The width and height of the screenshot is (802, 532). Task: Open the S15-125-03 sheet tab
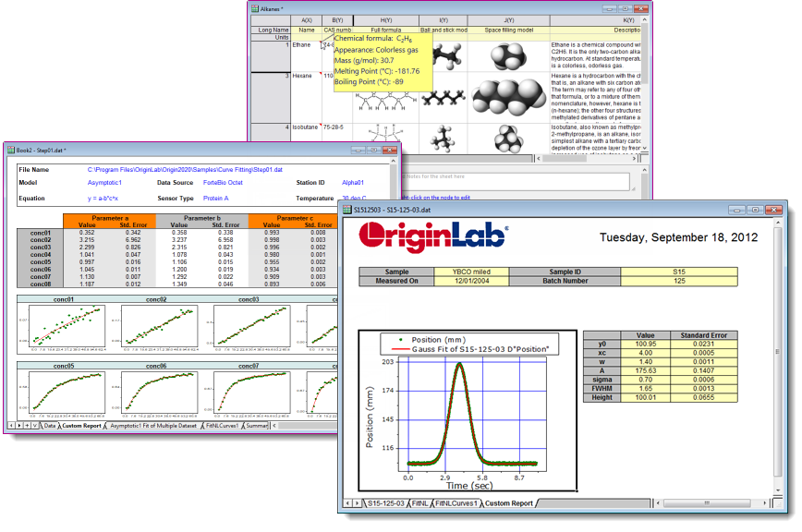pyautogui.click(x=385, y=503)
